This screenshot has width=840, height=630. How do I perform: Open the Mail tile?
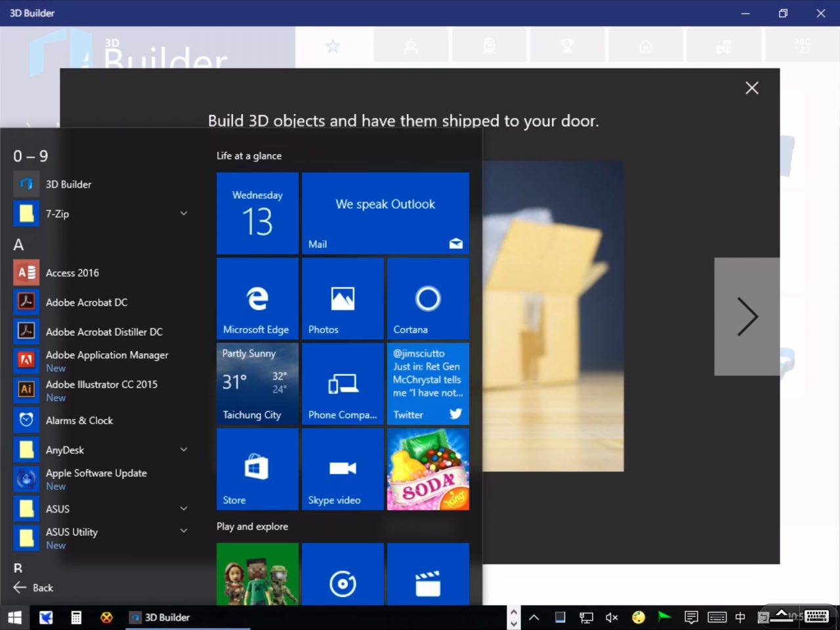coord(385,213)
